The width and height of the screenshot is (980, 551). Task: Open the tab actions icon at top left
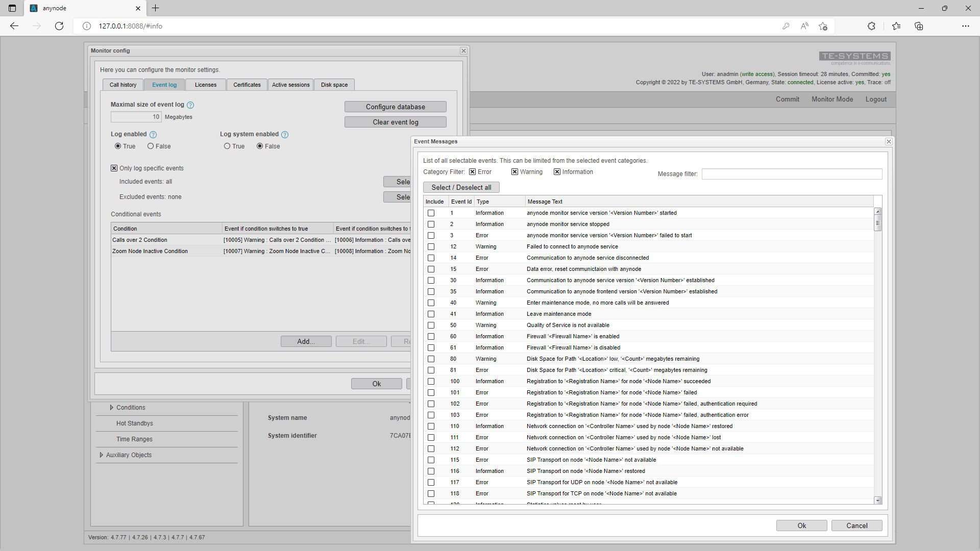12,8
